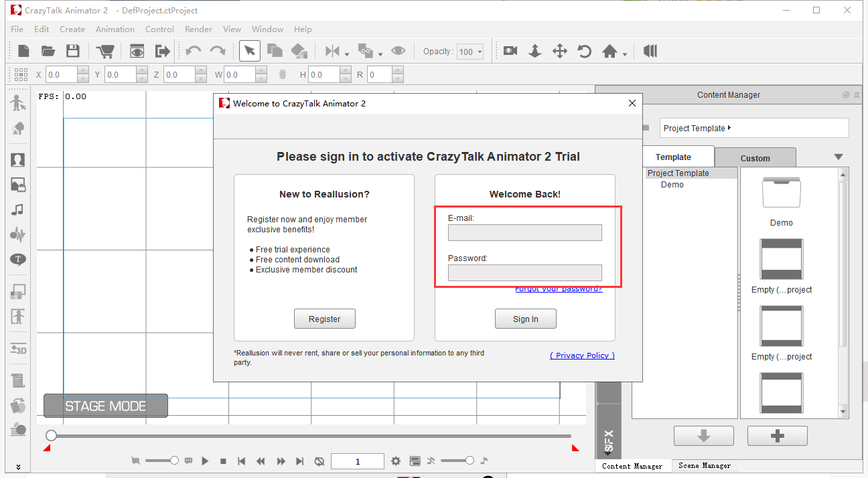Open the File menu

click(x=17, y=29)
